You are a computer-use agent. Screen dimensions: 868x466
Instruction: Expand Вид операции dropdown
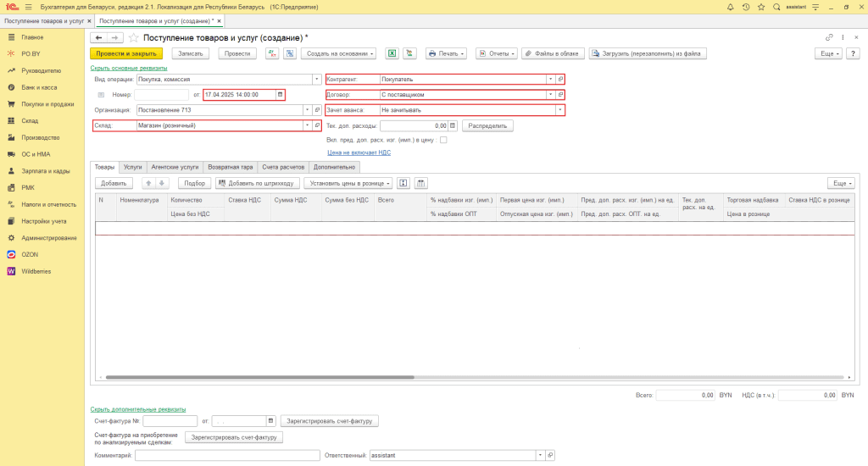pyautogui.click(x=317, y=79)
